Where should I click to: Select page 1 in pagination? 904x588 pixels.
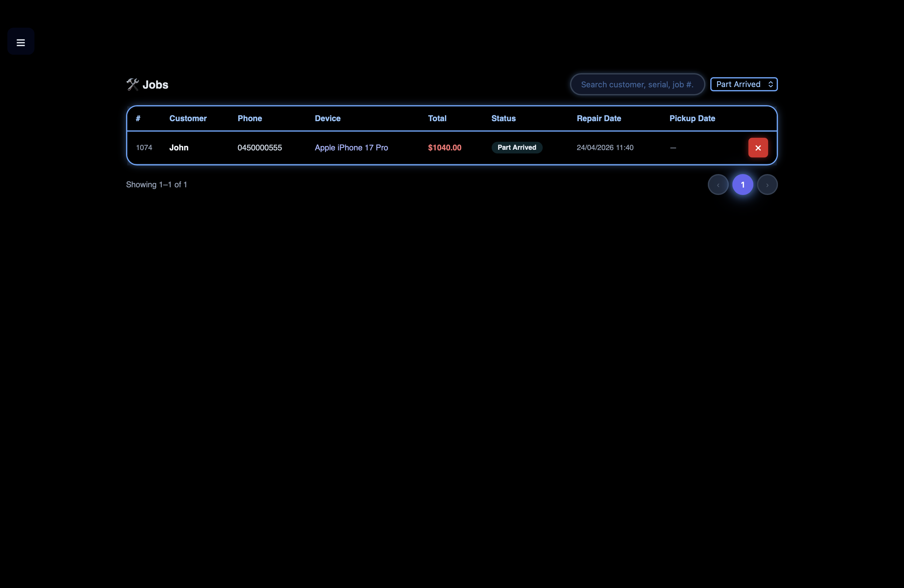(x=743, y=185)
